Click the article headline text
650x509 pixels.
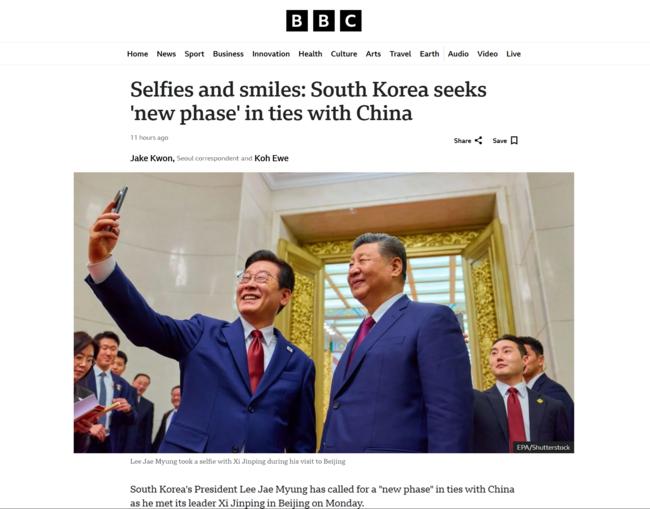[x=308, y=101]
